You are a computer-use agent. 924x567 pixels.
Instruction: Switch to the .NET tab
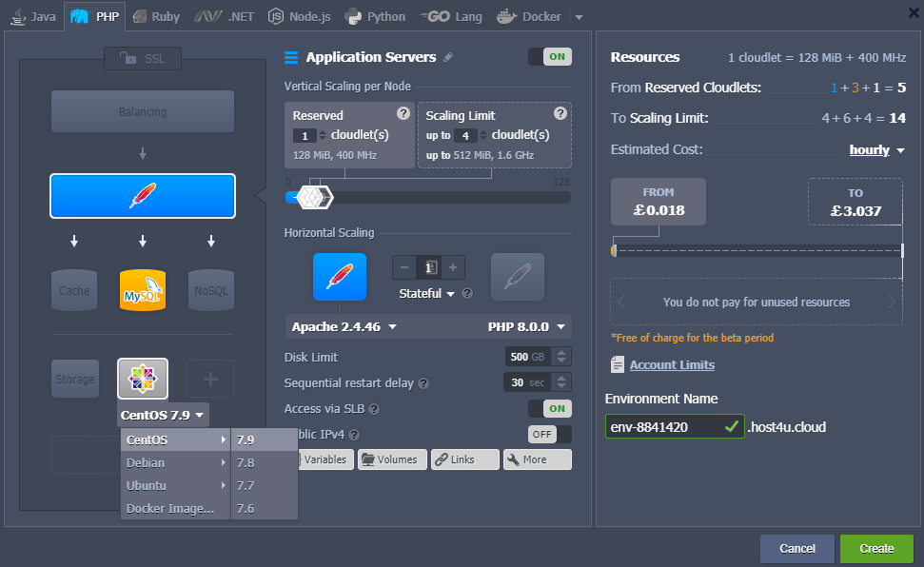(x=225, y=16)
